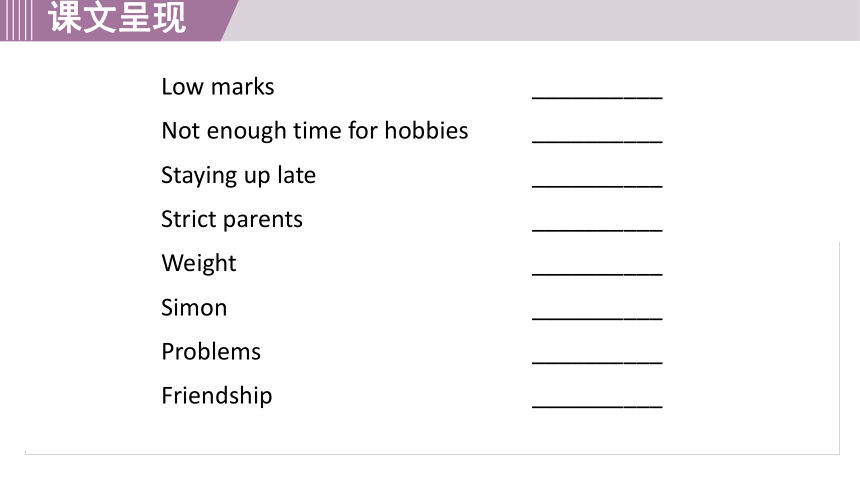Click the blank next to Low marks
Image resolution: width=860 pixels, height=484 pixels.
click(x=597, y=91)
